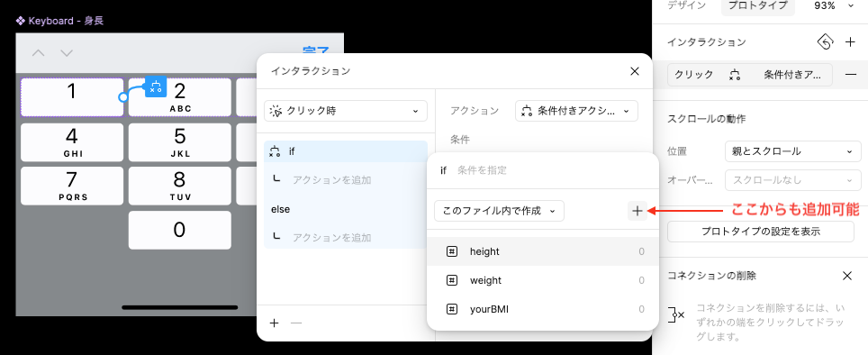Click keyboard key 2 ABC
Image resolution: width=868 pixels, height=355 pixels.
coord(180,97)
